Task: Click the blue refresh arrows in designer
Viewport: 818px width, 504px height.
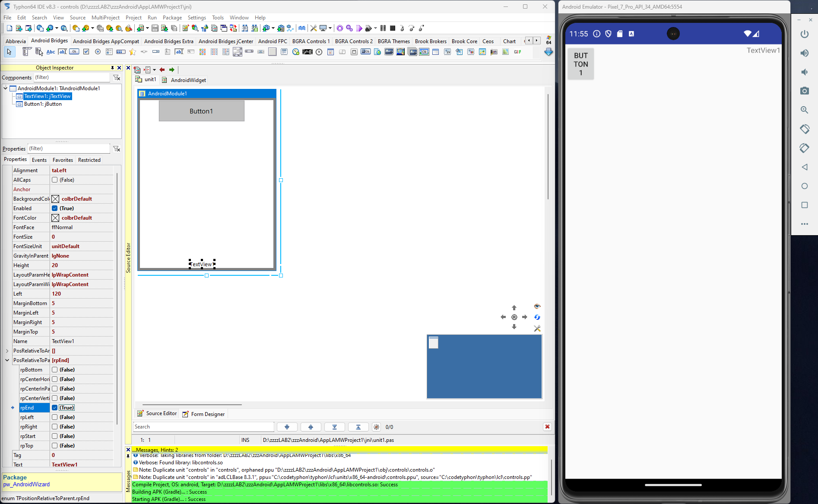Action: [x=537, y=317]
